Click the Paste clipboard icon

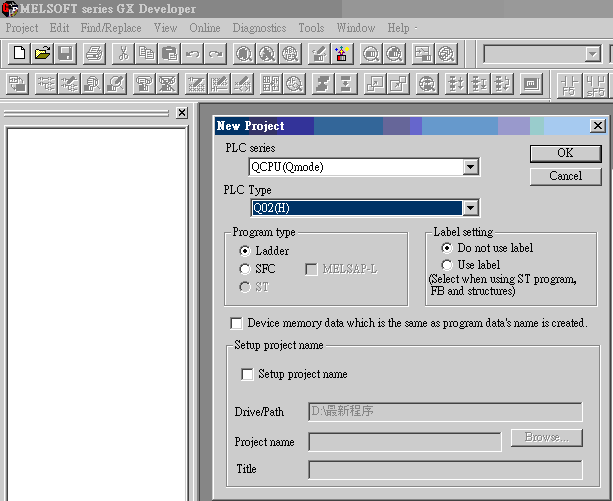(x=169, y=53)
